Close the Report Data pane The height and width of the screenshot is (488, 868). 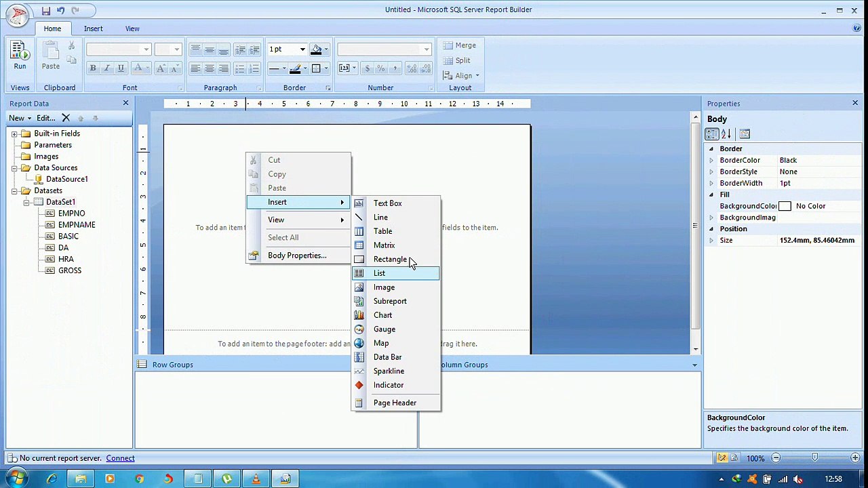125,103
